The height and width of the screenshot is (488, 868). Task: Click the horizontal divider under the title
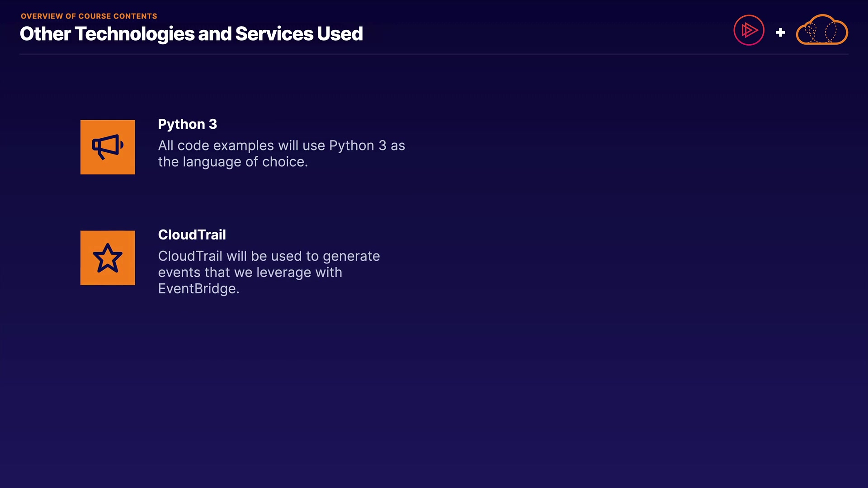click(x=434, y=54)
